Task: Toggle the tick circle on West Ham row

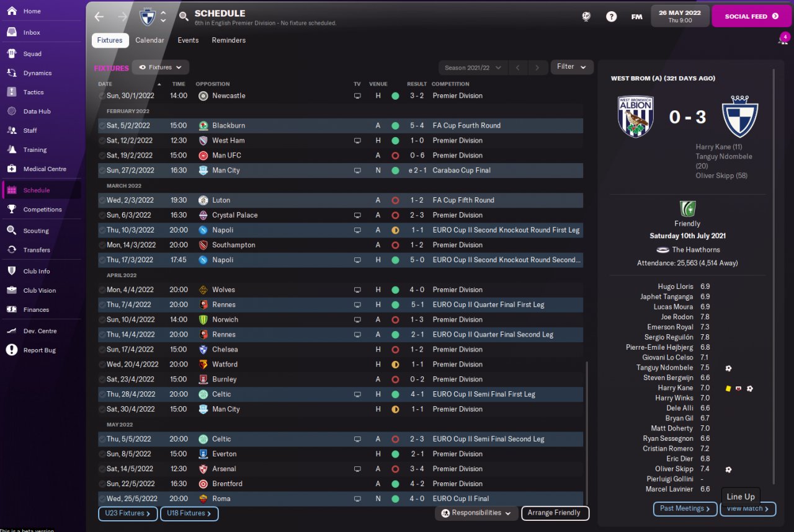Action: [x=102, y=141]
